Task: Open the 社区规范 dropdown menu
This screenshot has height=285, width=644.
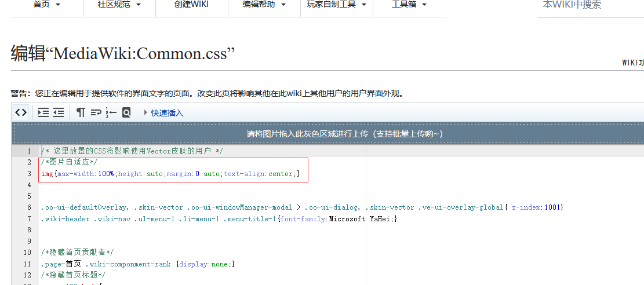Action: (x=118, y=5)
